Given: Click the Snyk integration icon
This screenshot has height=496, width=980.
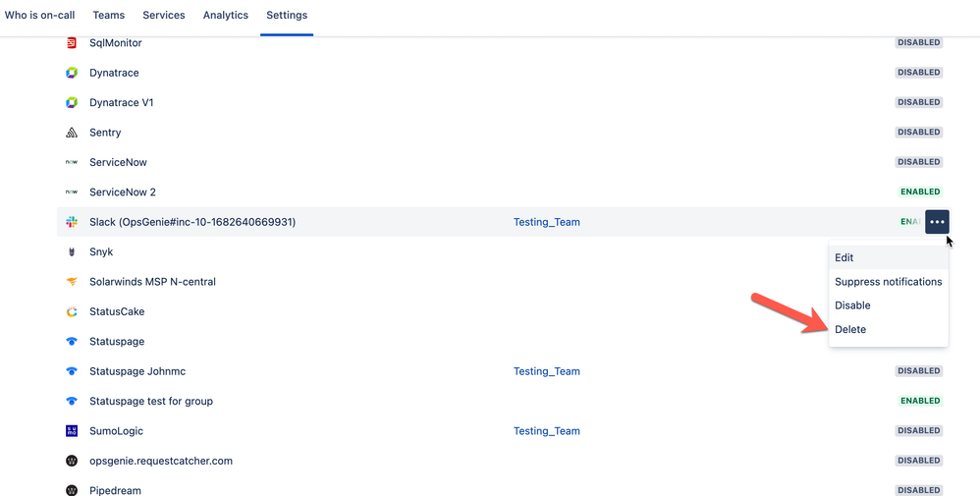Looking at the screenshot, I should click(x=72, y=252).
